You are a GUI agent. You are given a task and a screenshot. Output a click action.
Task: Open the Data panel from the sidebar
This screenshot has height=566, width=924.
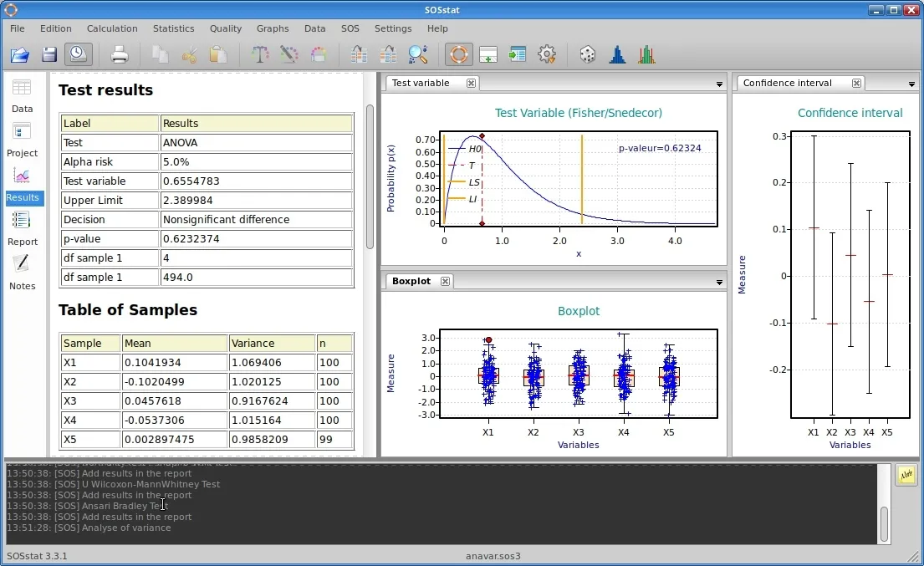(22, 94)
